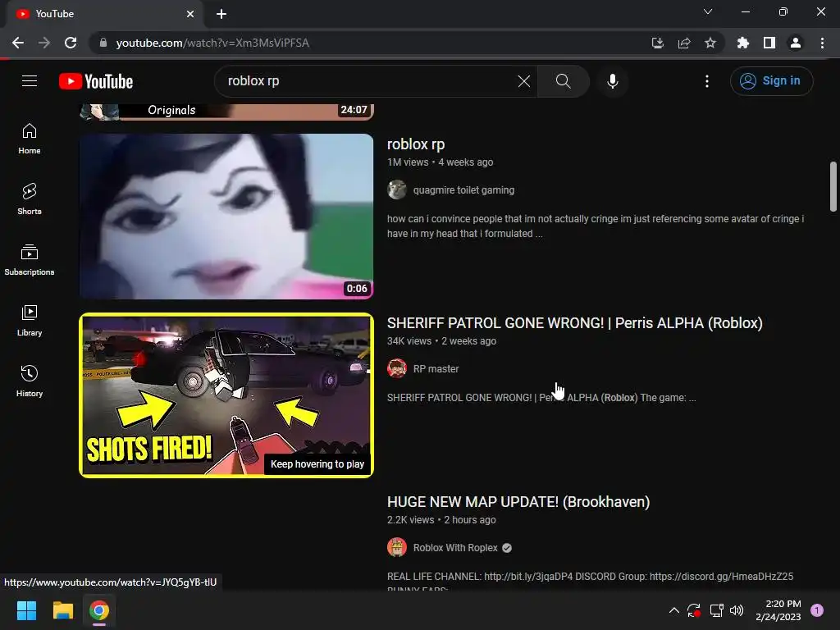Screen dimensions: 840x630
Task: Open quagmire toilet gaming channel
Action: tap(463, 189)
